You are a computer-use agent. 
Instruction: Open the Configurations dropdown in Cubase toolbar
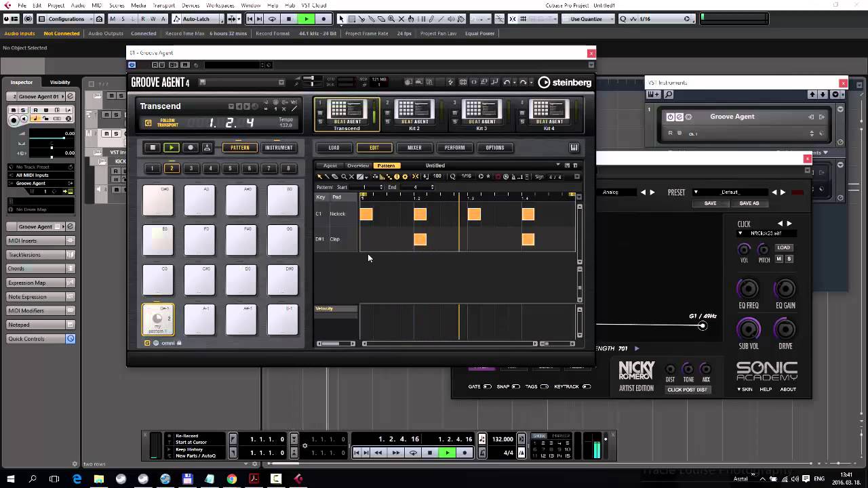tap(66, 19)
